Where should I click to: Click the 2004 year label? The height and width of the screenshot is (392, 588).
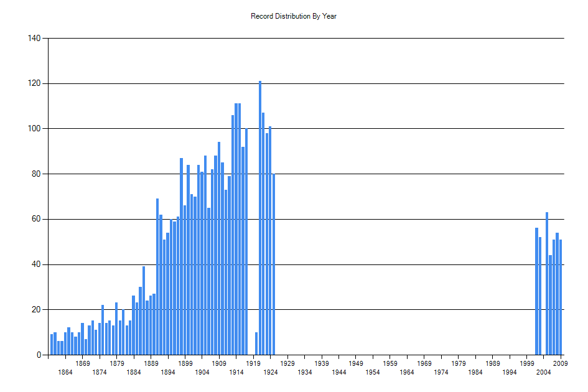[x=544, y=372]
